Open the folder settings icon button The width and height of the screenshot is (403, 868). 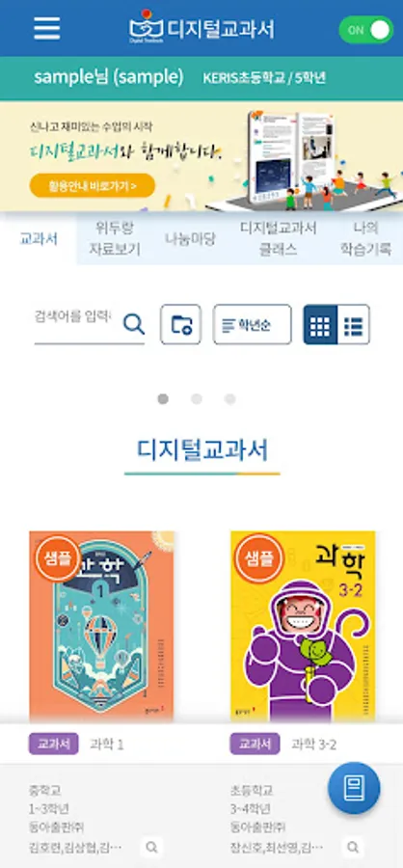point(181,324)
